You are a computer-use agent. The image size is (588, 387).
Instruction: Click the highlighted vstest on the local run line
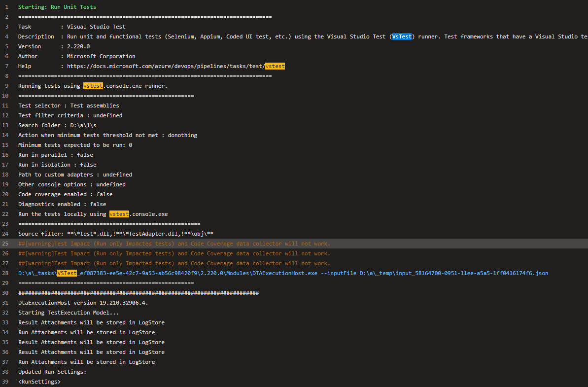coord(119,213)
